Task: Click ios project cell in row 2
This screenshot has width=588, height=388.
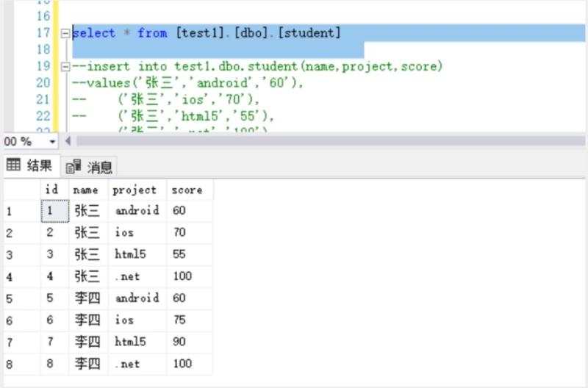Action: point(137,233)
